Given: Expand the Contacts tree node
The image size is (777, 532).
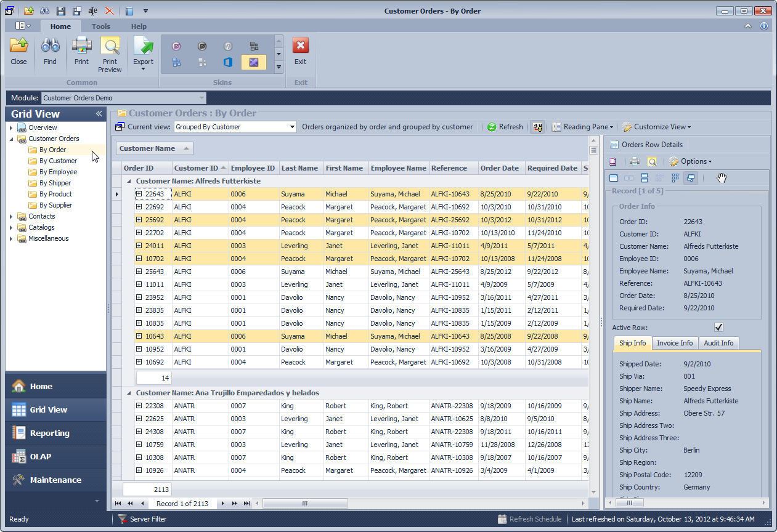Looking at the screenshot, I should (11, 217).
